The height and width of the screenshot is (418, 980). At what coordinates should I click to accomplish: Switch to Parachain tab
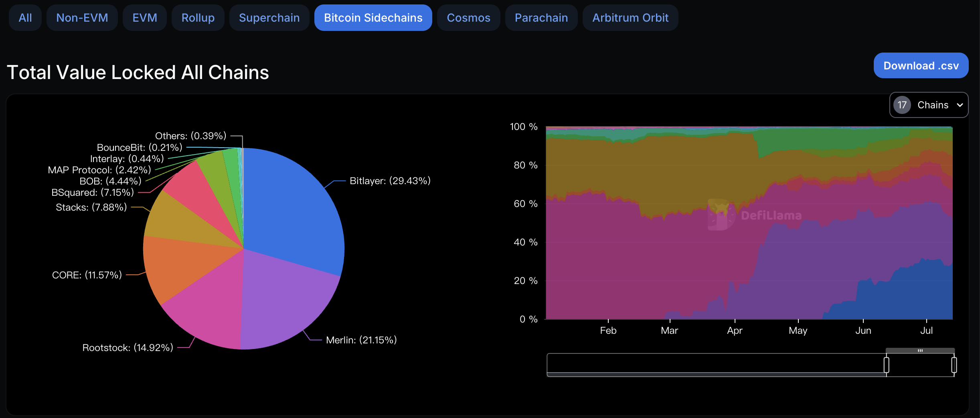click(541, 18)
